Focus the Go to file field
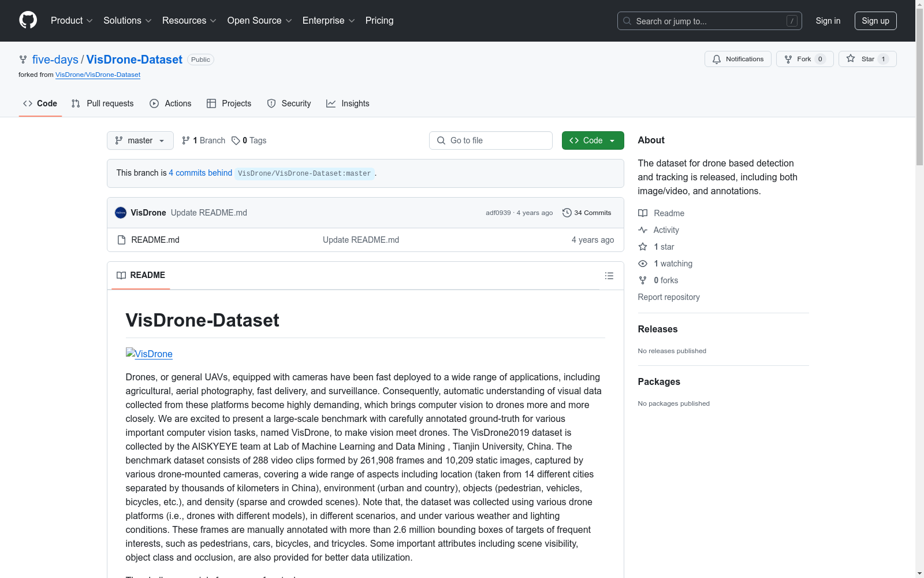Screen dimensions: 924x578 (x=491, y=140)
